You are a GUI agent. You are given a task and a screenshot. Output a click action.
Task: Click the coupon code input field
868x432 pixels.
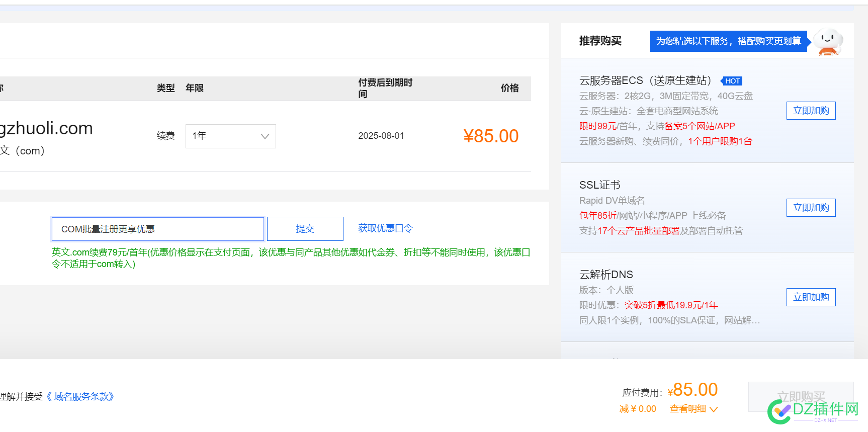point(158,229)
